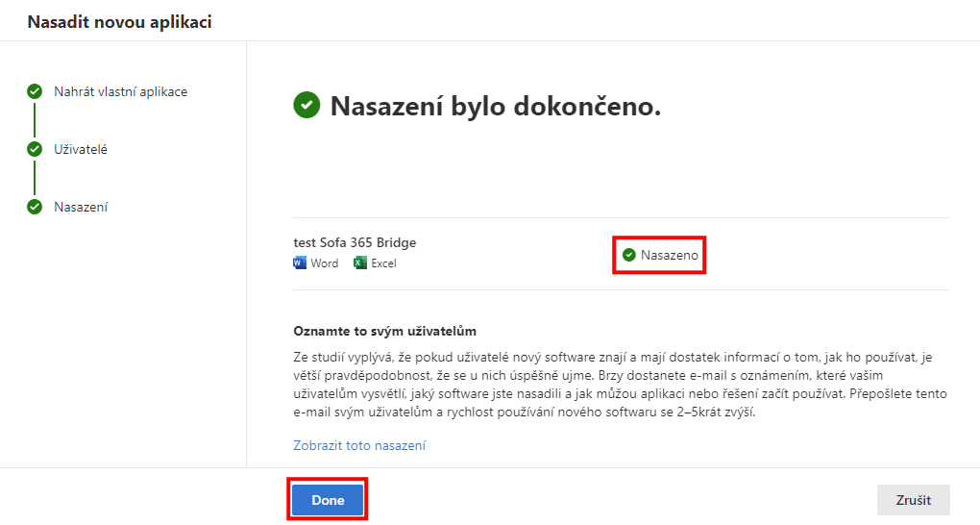Click the Nasadit novou aplikaci dialog title
The height and width of the screenshot is (525, 980).
point(119,22)
